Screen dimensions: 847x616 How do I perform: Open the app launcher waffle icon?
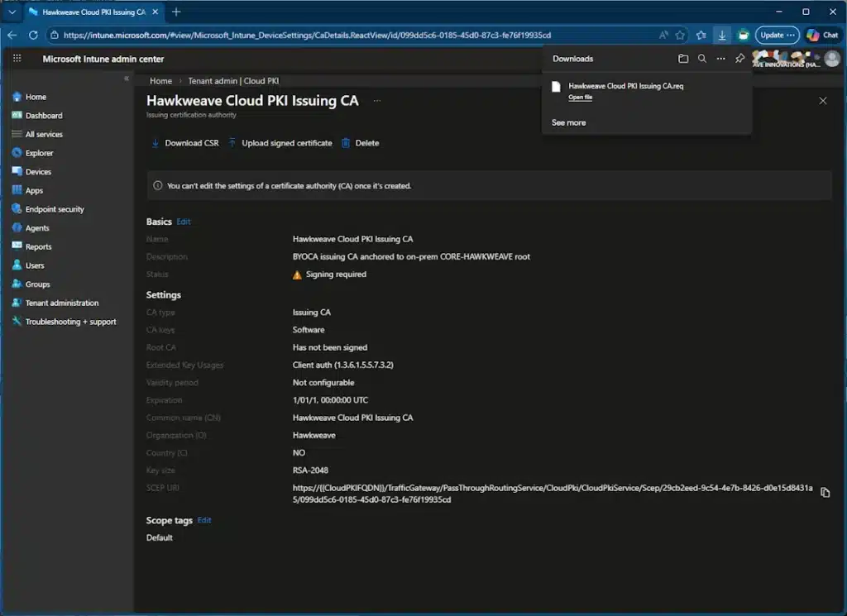coord(17,59)
